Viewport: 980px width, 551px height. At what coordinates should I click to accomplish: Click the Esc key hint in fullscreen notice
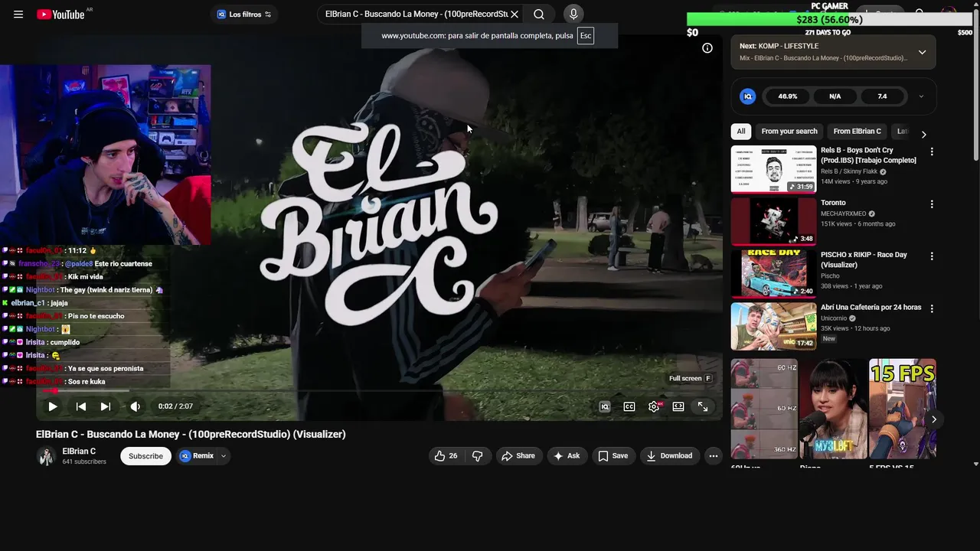[586, 36]
